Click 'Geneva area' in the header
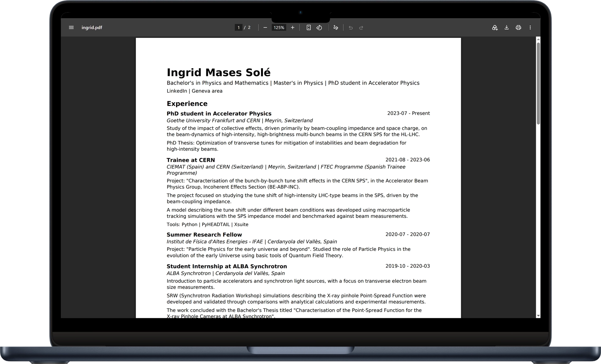 207,91
